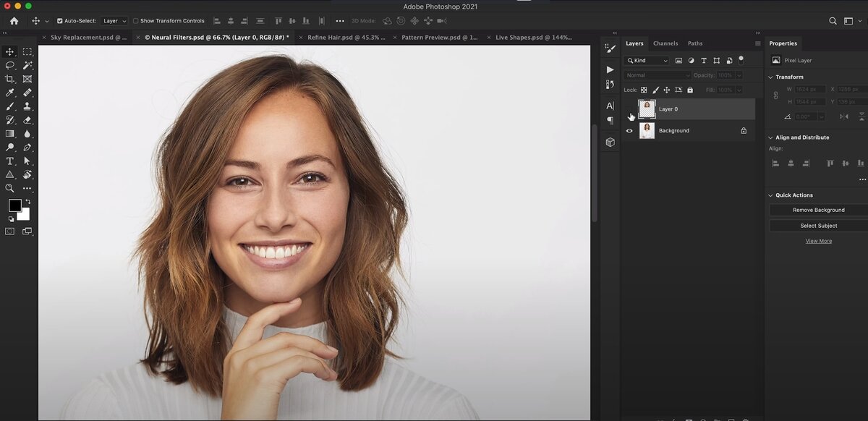Toggle Quick Mask mode at toolbox bottom
Image resolution: width=868 pixels, height=421 pixels.
10,231
